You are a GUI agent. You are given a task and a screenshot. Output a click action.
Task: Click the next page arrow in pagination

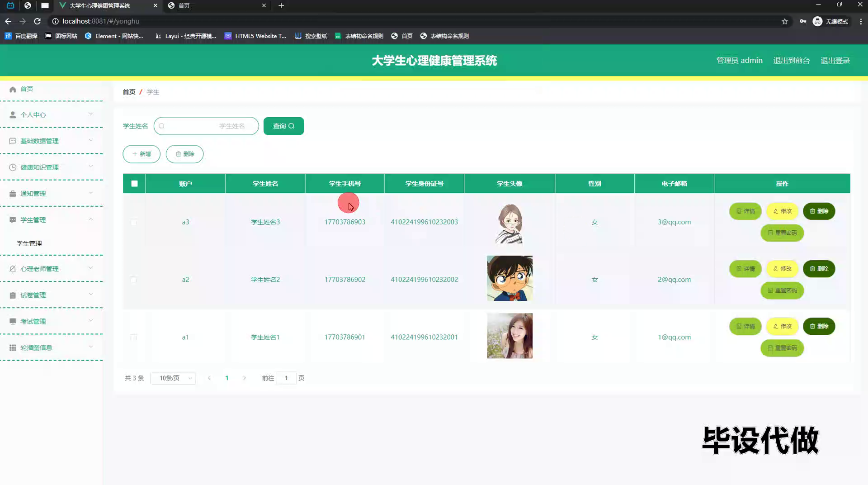(x=245, y=378)
